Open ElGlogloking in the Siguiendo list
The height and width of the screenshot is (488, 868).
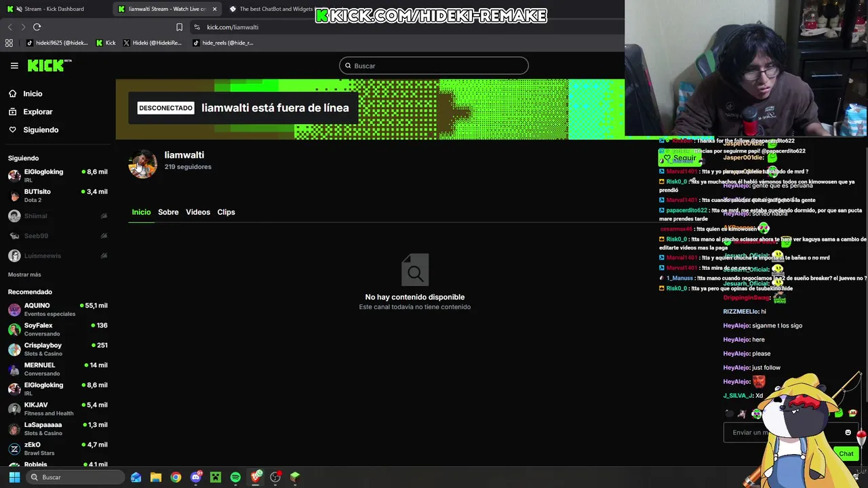point(58,176)
